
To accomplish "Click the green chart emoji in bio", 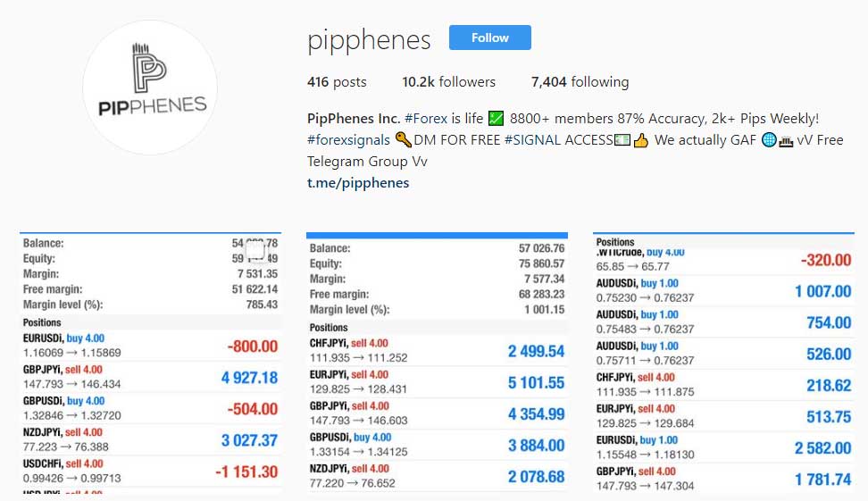I will click(x=497, y=118).
